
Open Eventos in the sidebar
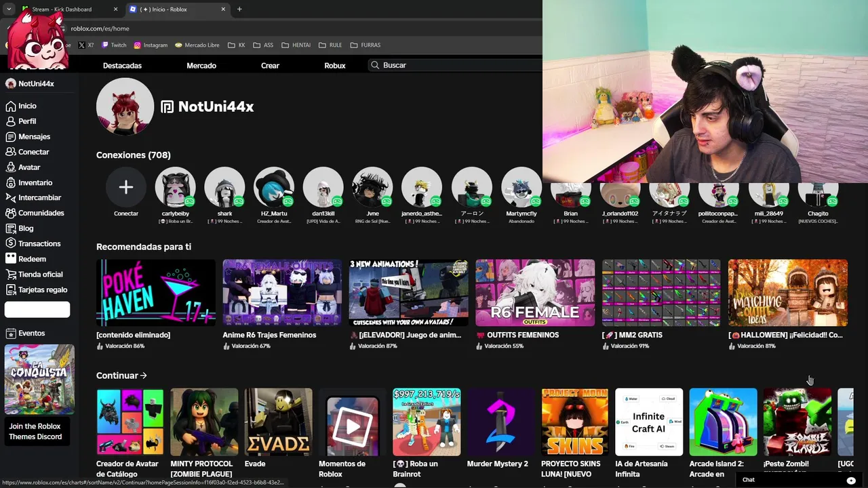(25, 333)
